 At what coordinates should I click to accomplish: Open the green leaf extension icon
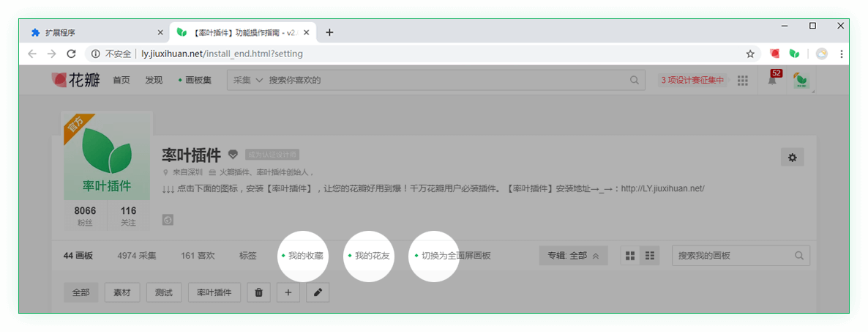click(x=794, y=54)
